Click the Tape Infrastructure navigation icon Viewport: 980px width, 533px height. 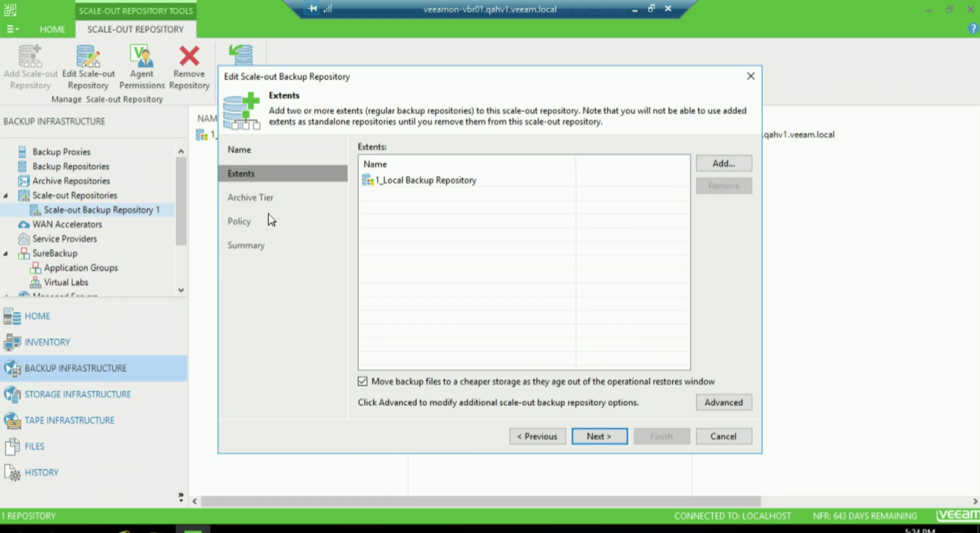click(12, 420)
